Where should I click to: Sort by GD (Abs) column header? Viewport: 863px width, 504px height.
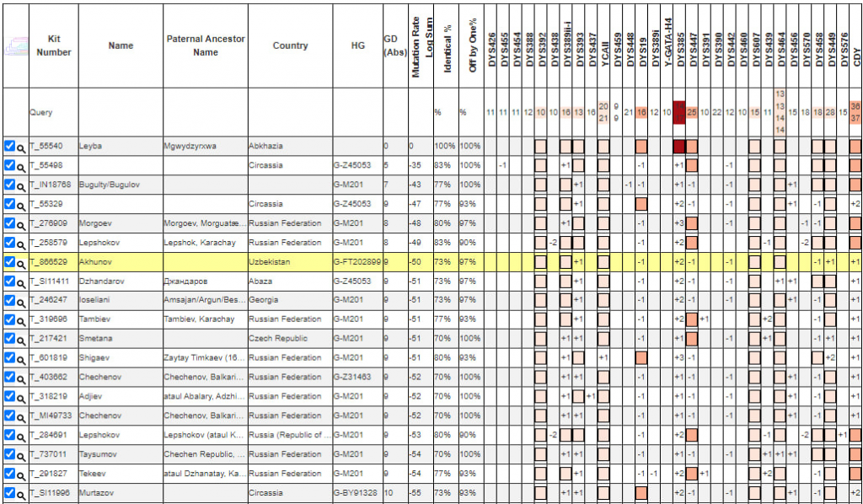391,46
